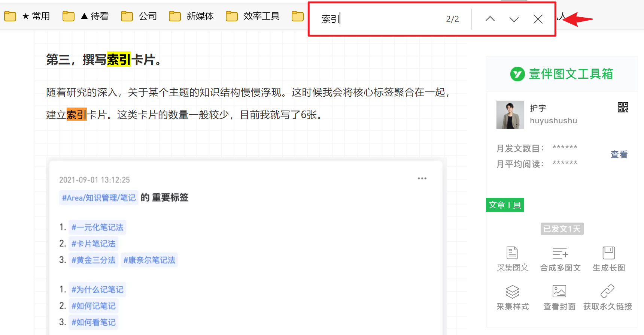Viewport: 644px width, 335px height.
Task: Click the #如何记笔记 tag
Action: [94, 306]
